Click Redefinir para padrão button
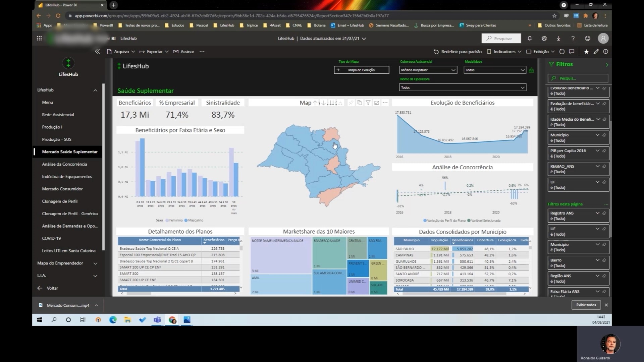Viewport: 644px width, 362px height. coord(458,52)
